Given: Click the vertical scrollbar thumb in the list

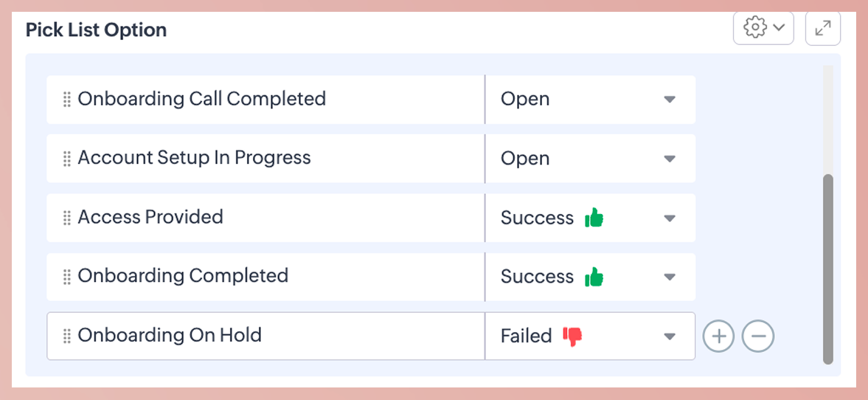Looking at the screenshot, I should (x=827, y=269).
